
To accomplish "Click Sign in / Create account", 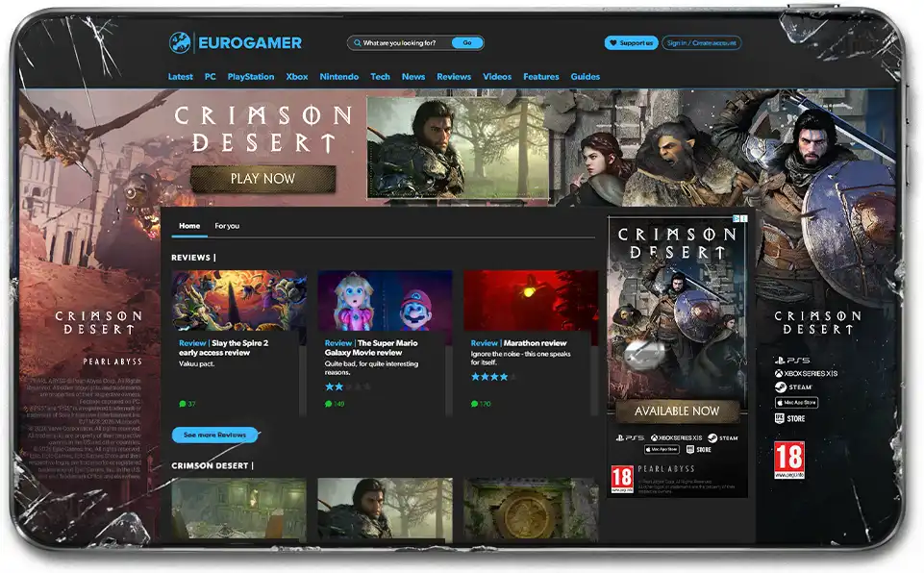I will tap(701, 43).
